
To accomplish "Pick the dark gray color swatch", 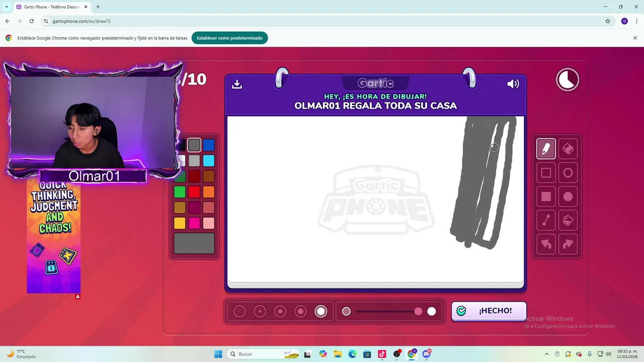I will [x=194, y=145].
